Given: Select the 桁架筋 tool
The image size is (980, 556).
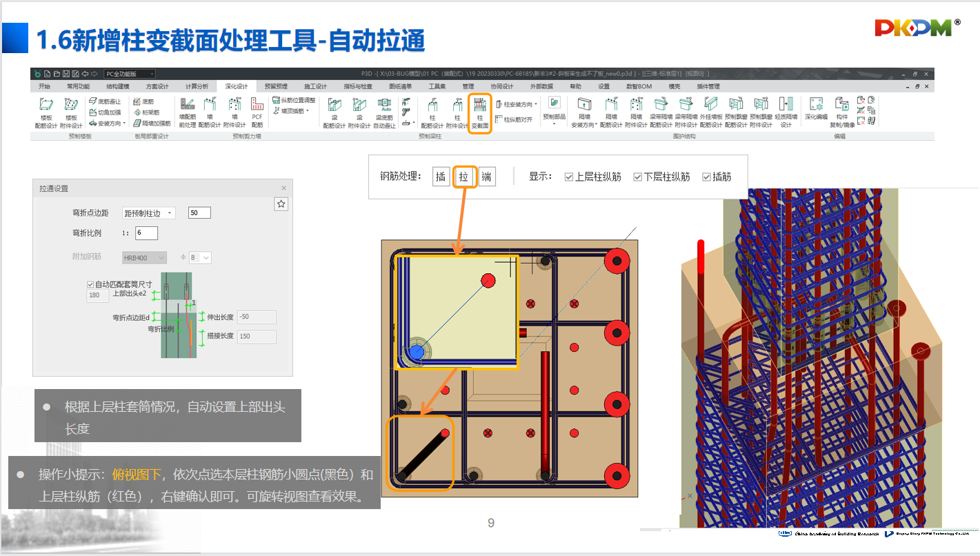Looking at the screenshot, I should pyautogui.click(x=146, y=112).
